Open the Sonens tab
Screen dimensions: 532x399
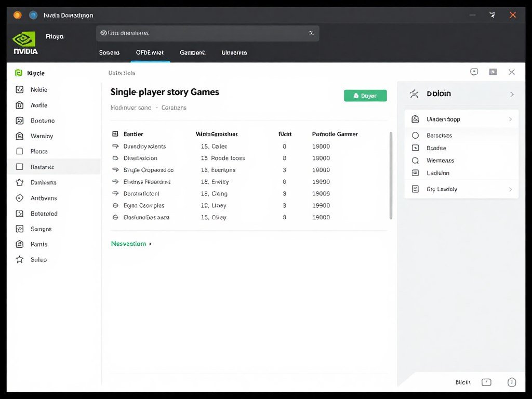109,52
